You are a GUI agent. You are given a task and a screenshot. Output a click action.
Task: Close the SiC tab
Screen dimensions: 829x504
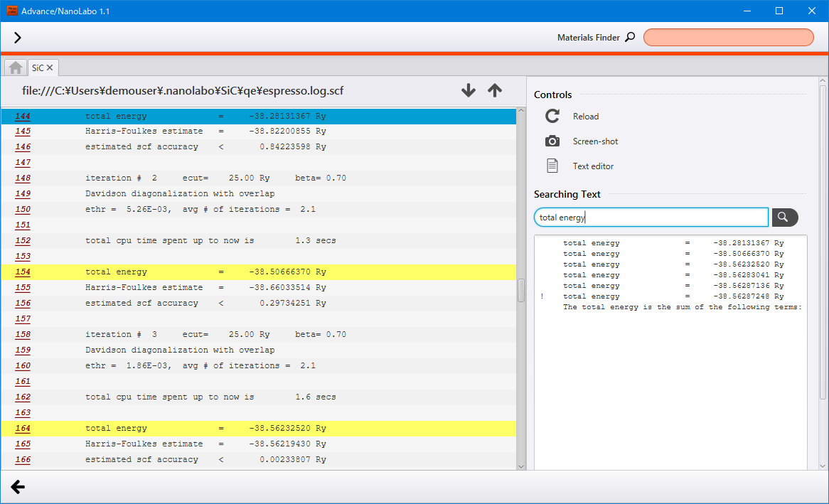50,68
